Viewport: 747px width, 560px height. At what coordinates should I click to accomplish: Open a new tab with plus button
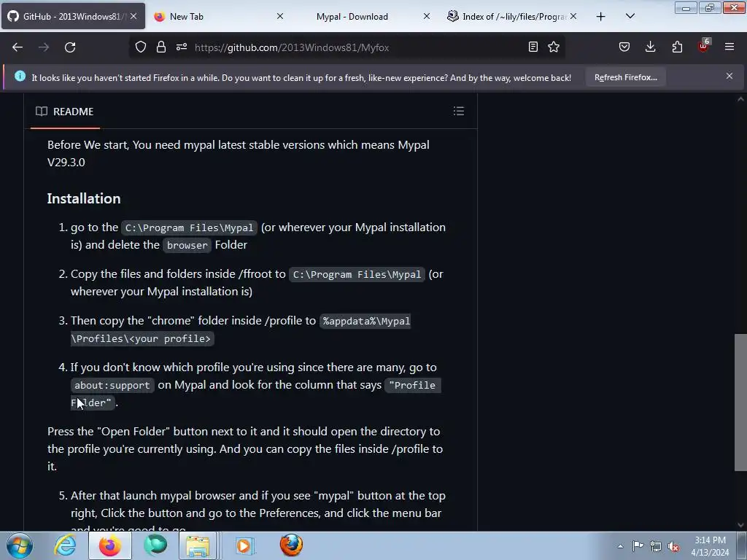click(601, 17)
